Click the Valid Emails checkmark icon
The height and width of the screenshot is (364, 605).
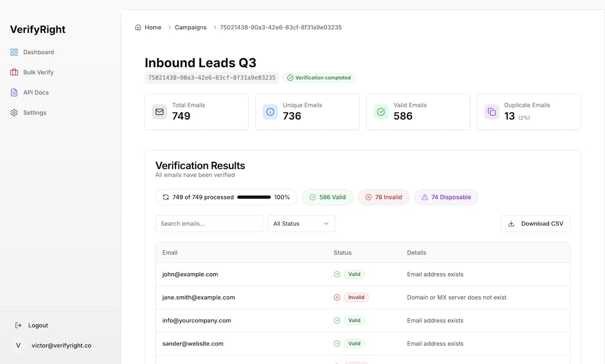381,112
